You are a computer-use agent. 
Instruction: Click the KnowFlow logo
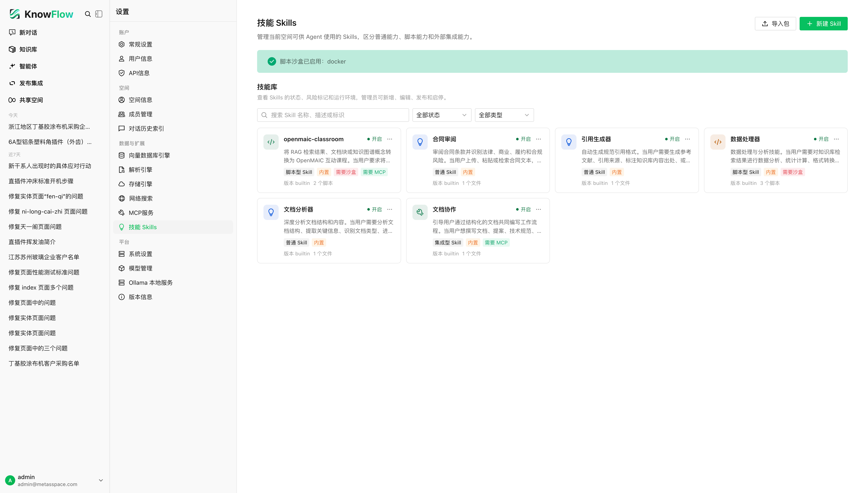pyautogui.click(x=41, y=14)
